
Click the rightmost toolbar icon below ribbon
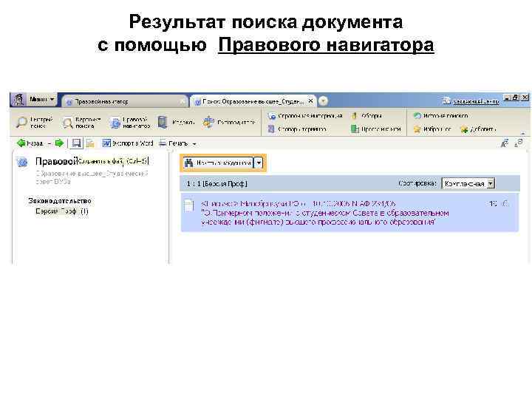tap(519, 143)
